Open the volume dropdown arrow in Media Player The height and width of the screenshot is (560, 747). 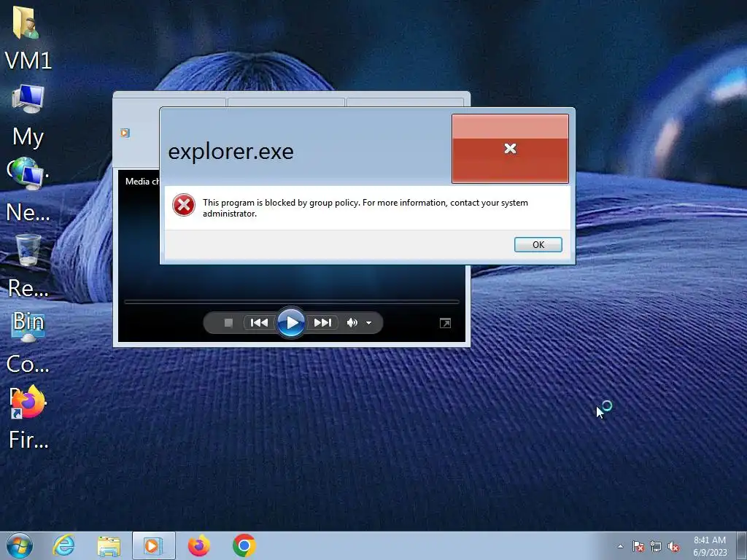tap(368, 323)
